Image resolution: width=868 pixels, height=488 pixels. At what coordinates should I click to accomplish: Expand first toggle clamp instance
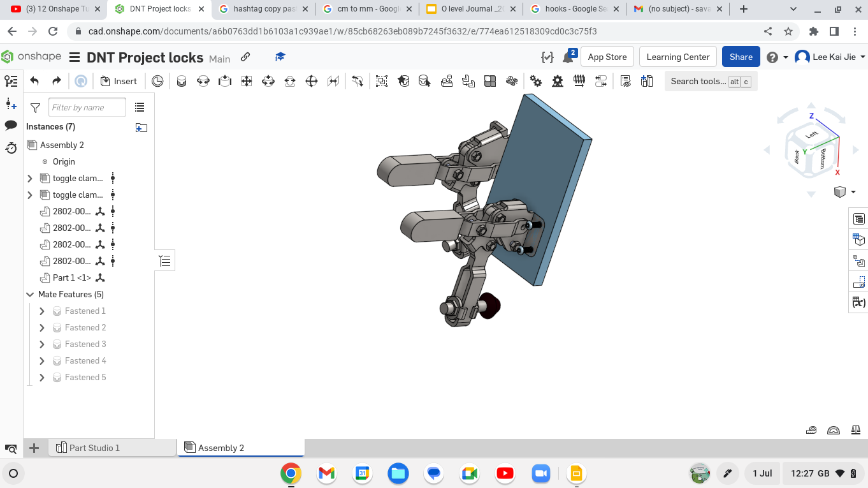[x=30, y=179]
